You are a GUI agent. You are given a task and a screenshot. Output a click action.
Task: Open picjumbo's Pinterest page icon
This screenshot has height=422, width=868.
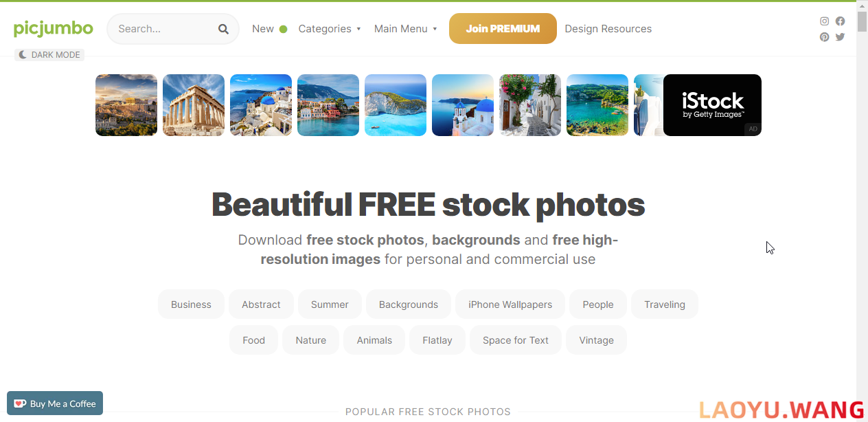click(825, 37)
